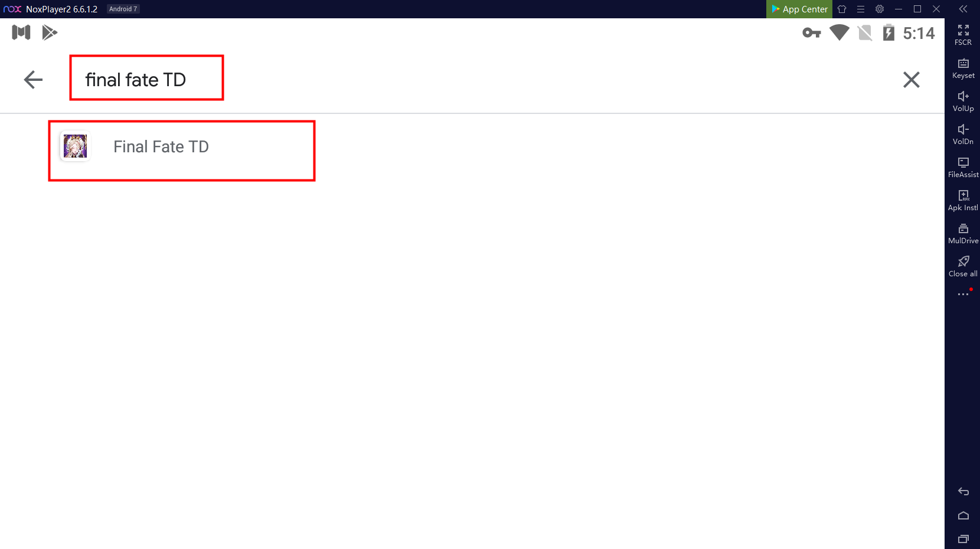Open the FileAssist tool
The width and height of the screenshot is (980, 549).
point(963,168)
